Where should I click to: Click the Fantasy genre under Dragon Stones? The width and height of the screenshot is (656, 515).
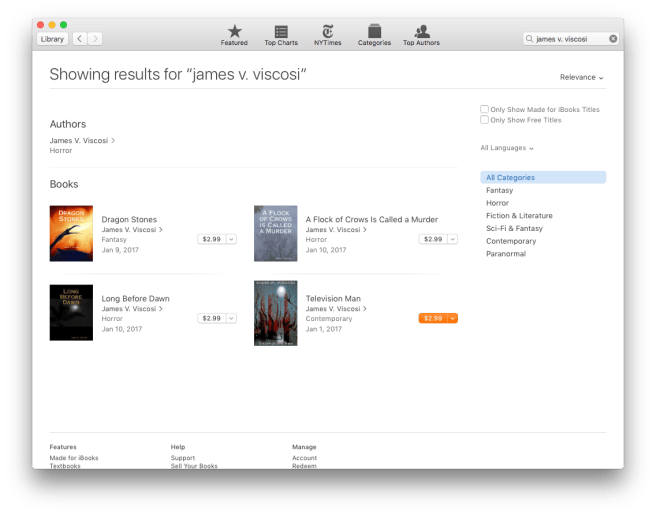(114, 240)
